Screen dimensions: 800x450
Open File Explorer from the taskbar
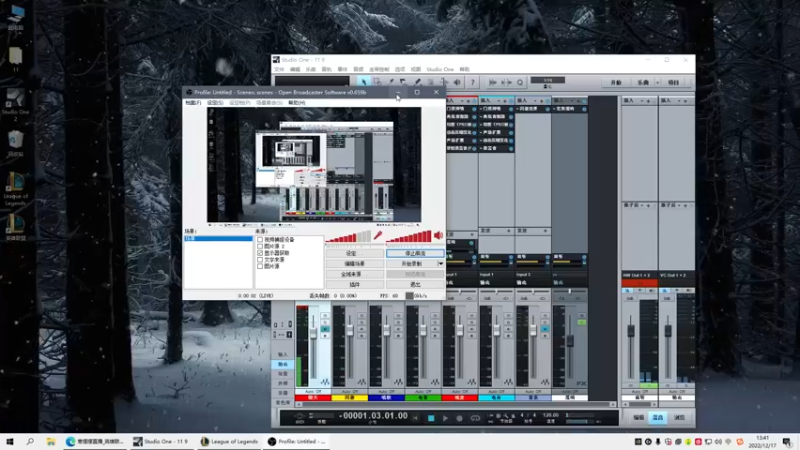pos(51,441)
